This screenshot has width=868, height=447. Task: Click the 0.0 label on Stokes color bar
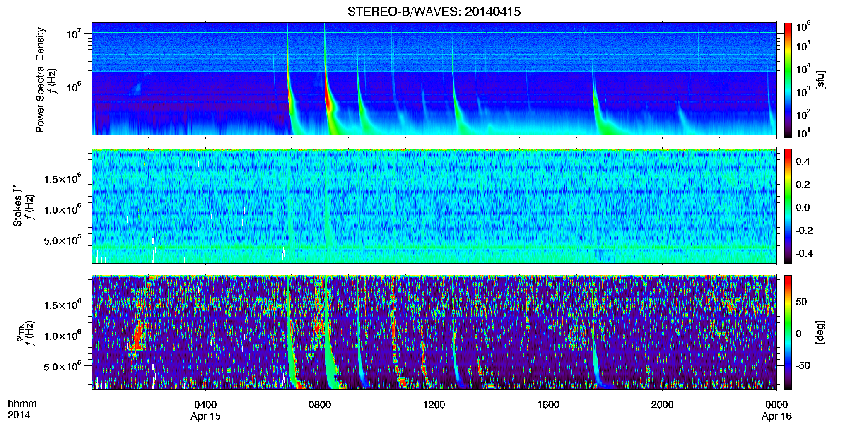(x=803, y=207)
